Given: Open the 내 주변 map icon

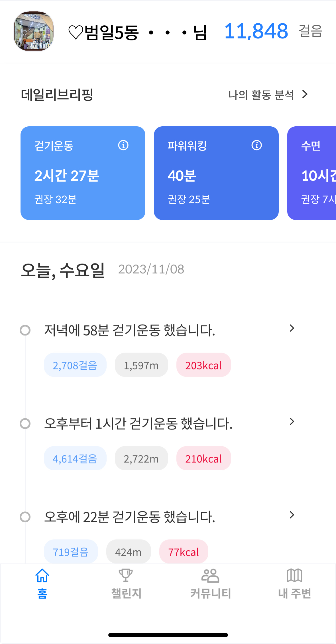Looking at the screenshot, I should 294,575.
